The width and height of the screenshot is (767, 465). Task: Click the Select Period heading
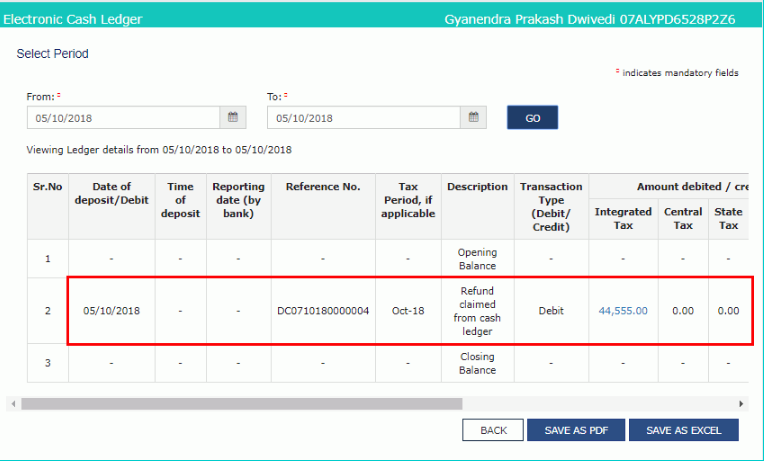[x=52, y=54]
